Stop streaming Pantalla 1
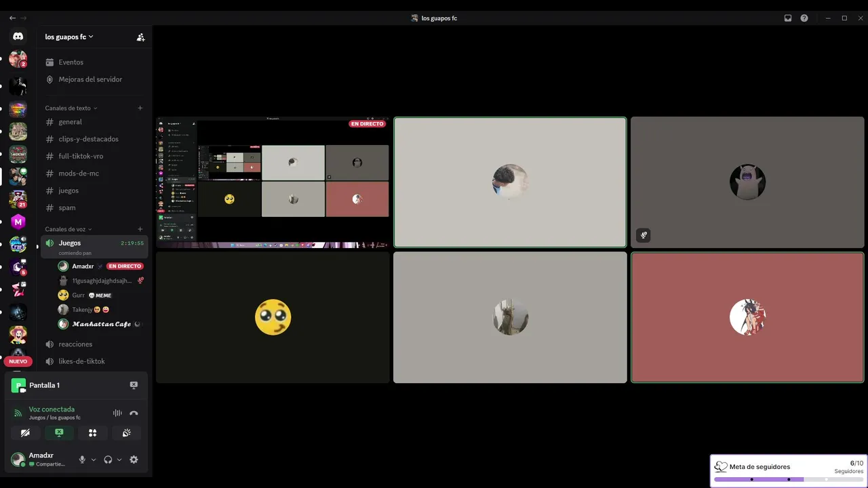The image size is (868, 488). point(134,385)
